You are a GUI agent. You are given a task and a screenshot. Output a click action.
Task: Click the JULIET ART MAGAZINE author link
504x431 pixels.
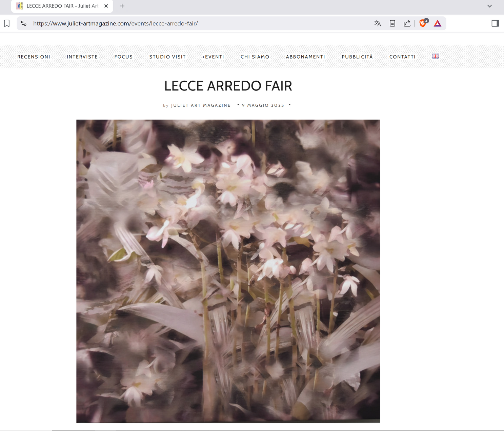(201, 105)
